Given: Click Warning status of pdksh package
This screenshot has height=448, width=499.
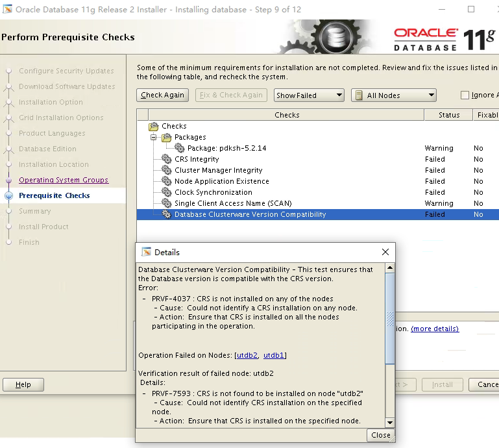Looking at the screenshot, I should click(439, 148).
